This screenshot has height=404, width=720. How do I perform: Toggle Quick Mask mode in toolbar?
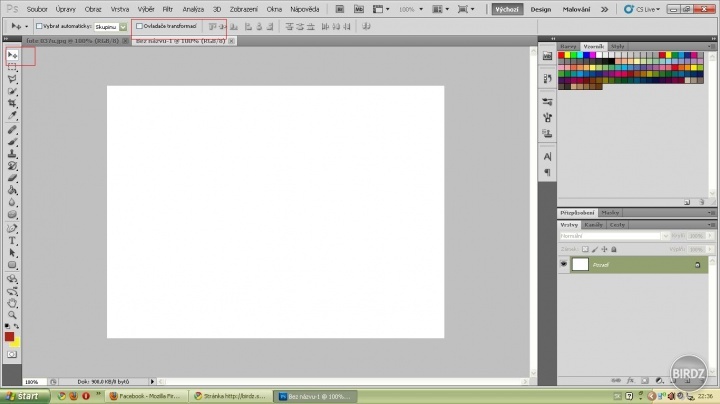(x=12, y=354)
